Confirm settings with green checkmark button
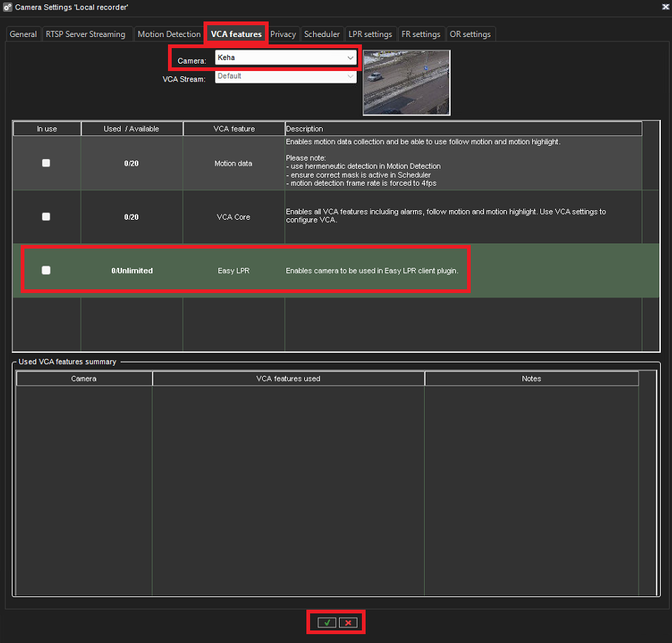Viewport: 672px width, 643px height. click(326, 623)
